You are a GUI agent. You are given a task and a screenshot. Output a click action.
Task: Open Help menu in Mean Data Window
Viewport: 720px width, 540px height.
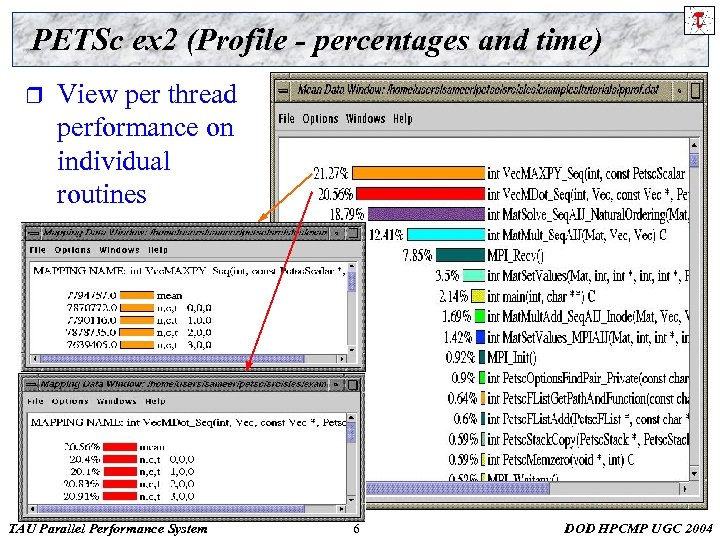pos(403,119)
